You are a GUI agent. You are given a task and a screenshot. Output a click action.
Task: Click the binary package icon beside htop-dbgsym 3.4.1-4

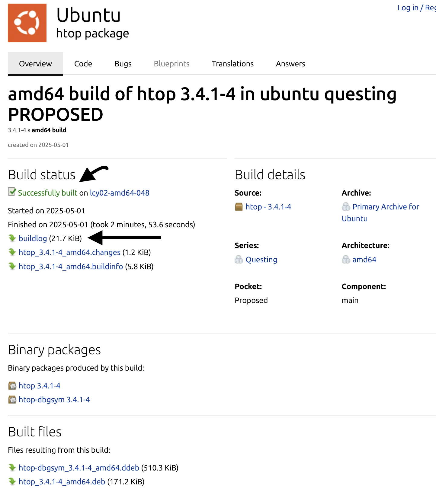click(12, 400)
